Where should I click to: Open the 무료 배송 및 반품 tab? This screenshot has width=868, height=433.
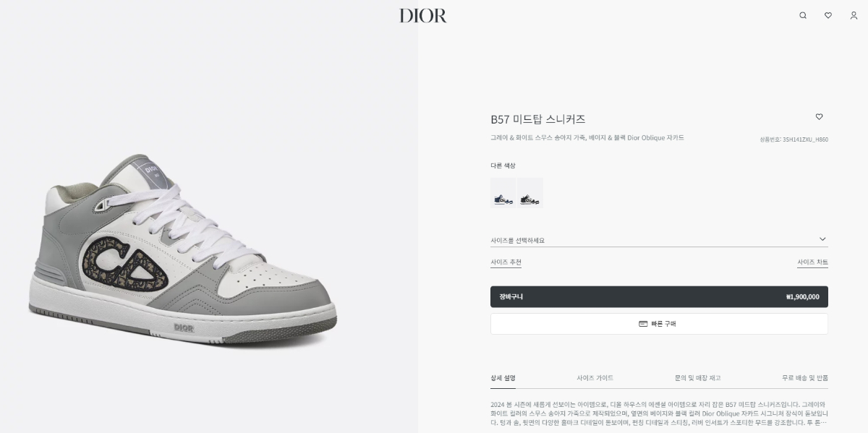click(805, 378)
